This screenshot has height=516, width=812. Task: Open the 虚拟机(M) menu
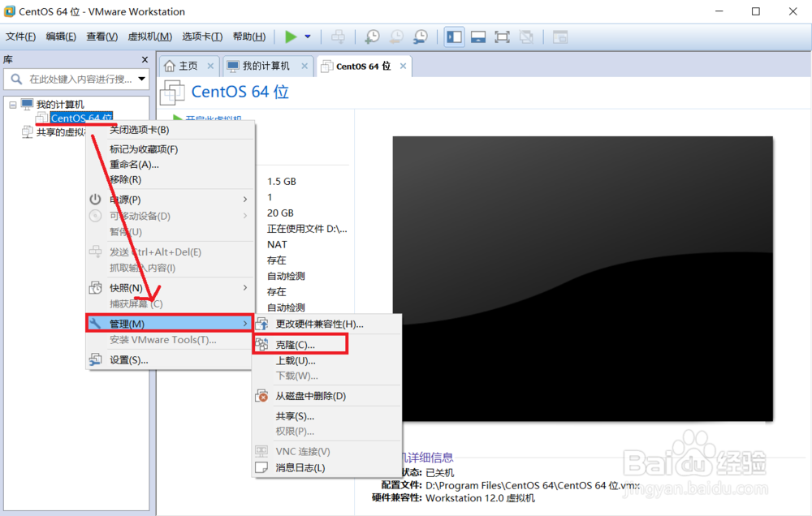pyautogui.click(x=150, y=37)
